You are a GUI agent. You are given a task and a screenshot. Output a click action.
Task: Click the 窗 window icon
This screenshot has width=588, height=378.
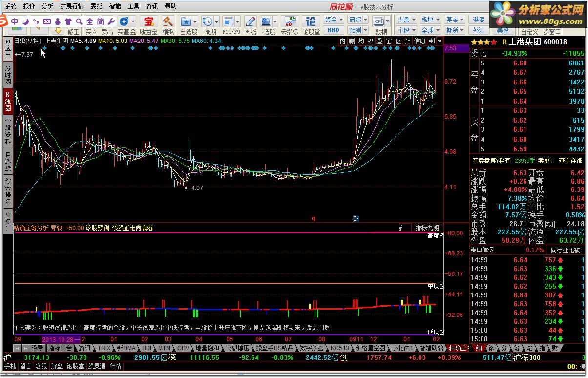(x=389, y=42)
